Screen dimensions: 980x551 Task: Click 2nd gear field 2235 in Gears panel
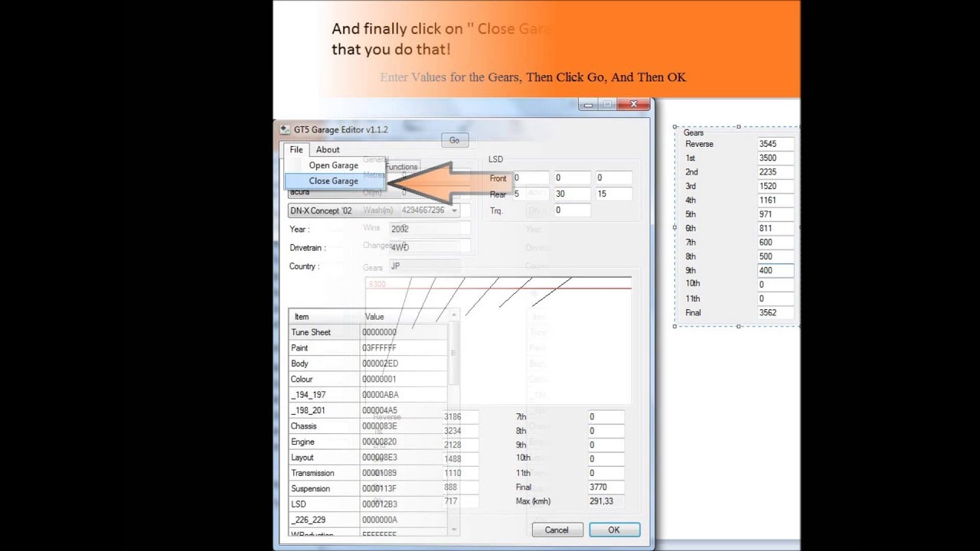point(775,172)
